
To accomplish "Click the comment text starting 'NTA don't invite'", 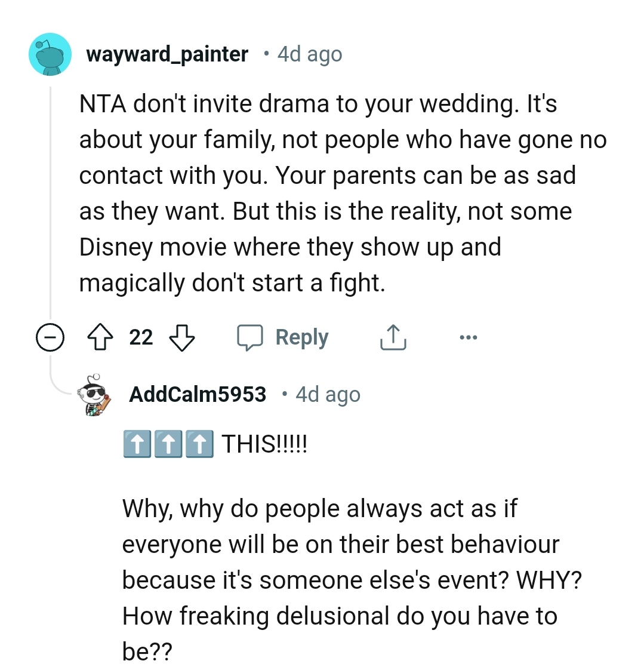I will tap(334, 193).
